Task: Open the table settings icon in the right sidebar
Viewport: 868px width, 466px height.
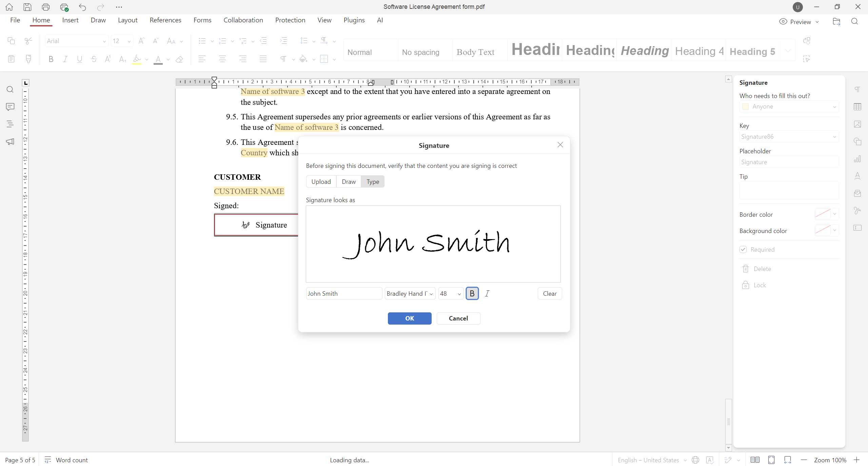Action: click(857, 107)
